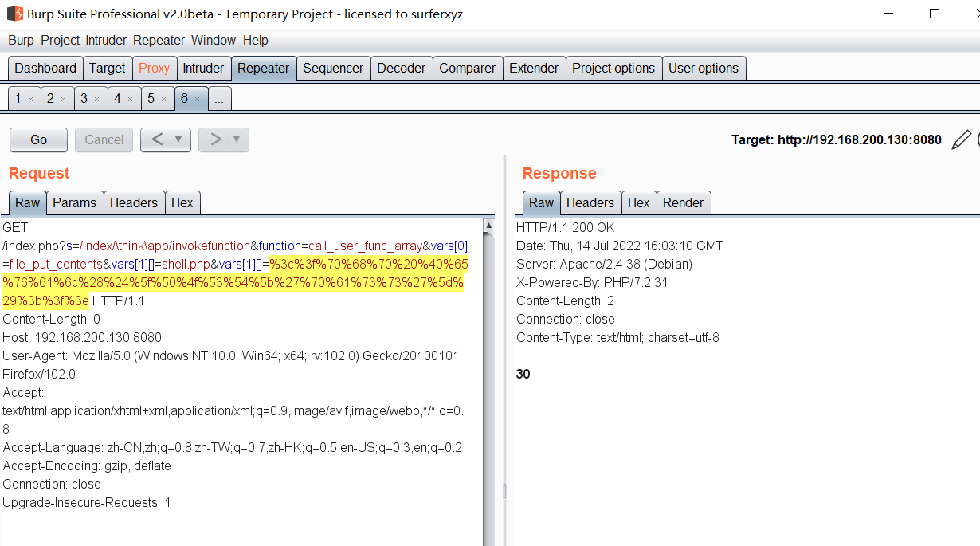The image size is (980, 546).
Task: Close Repeater tab 6
Action: (x=198, y=100)
